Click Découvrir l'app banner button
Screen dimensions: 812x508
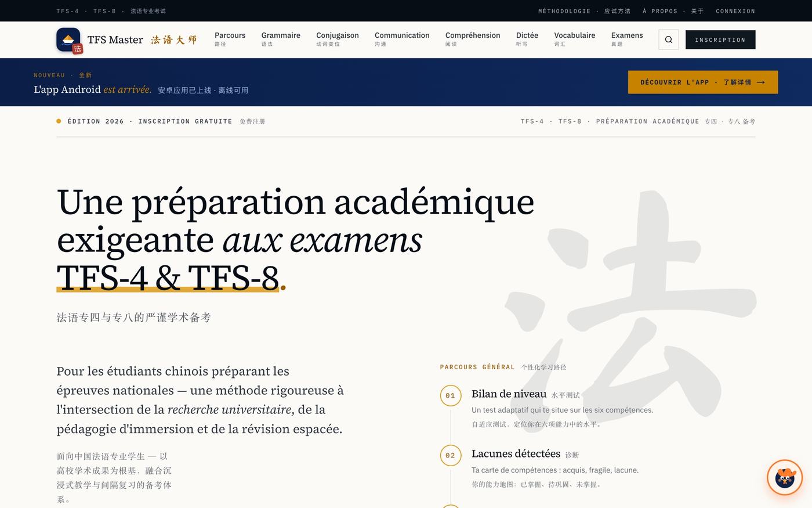[703, 82]
